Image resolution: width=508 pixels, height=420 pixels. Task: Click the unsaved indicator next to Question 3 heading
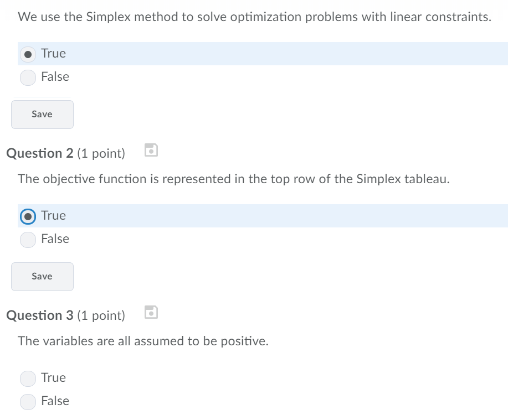(x=150, y=312)
